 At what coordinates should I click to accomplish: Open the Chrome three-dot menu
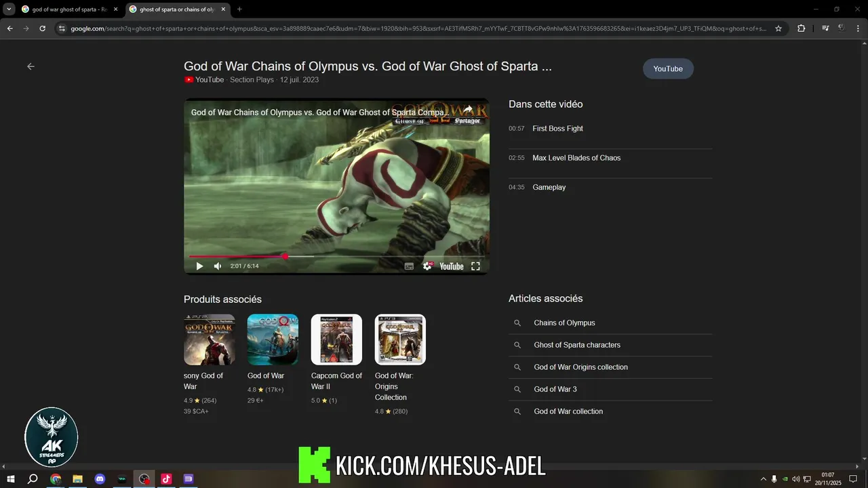coord(857,28)
